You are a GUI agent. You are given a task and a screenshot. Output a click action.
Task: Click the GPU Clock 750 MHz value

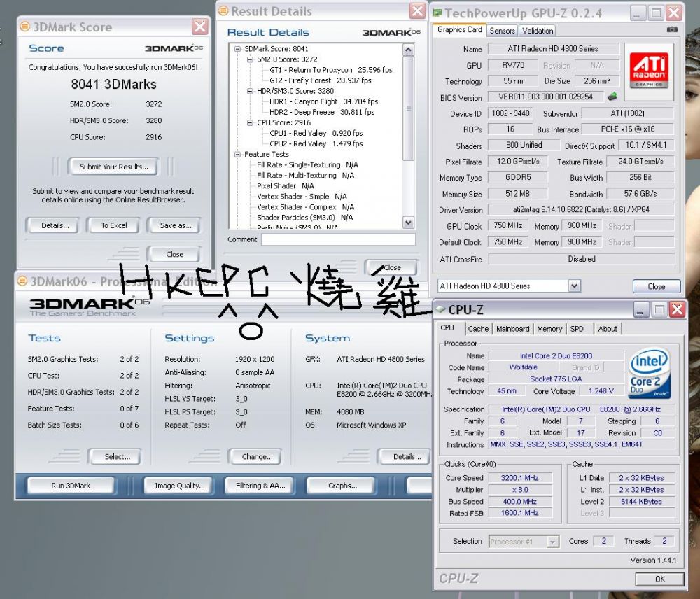point(508,225)
